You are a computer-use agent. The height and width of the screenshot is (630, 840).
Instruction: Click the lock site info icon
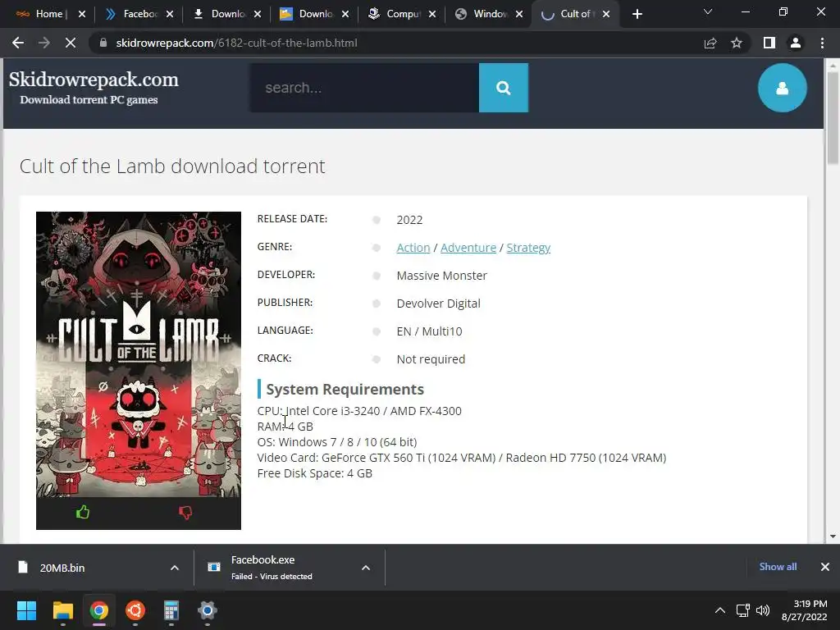103,43
